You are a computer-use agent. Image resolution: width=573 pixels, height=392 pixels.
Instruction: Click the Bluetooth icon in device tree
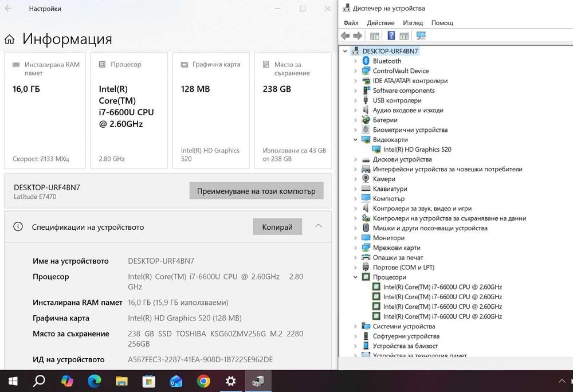pyautogui.click(x=366, y=61)
